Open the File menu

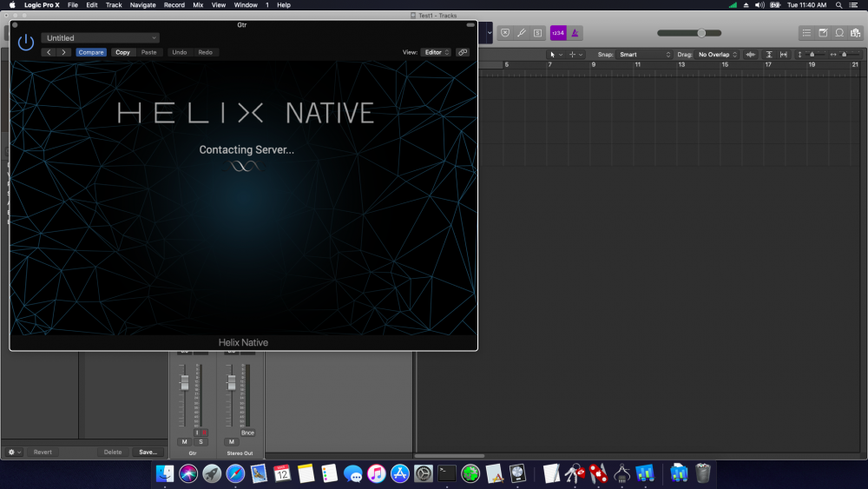(x=73, y=5)
